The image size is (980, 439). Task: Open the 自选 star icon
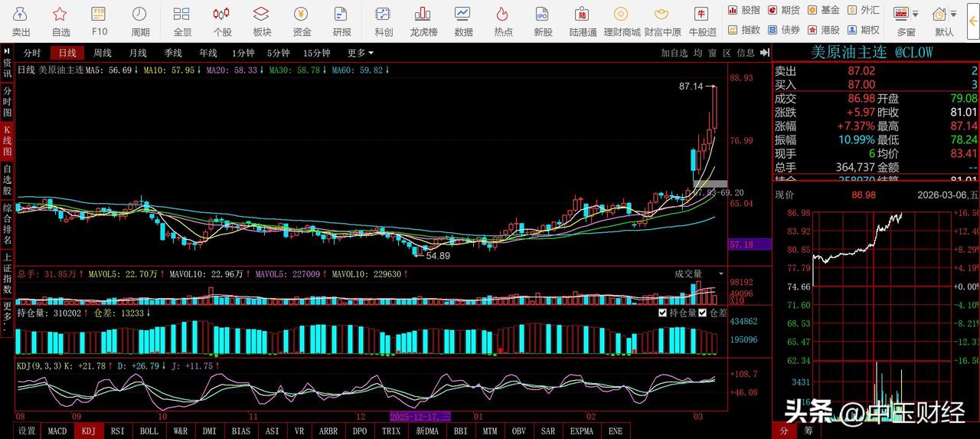60,21
